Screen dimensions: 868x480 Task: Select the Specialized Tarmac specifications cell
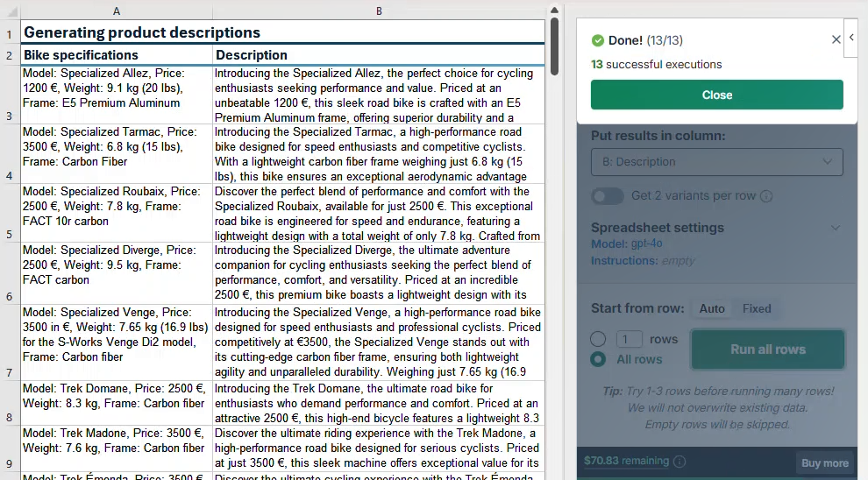(117, 153)
